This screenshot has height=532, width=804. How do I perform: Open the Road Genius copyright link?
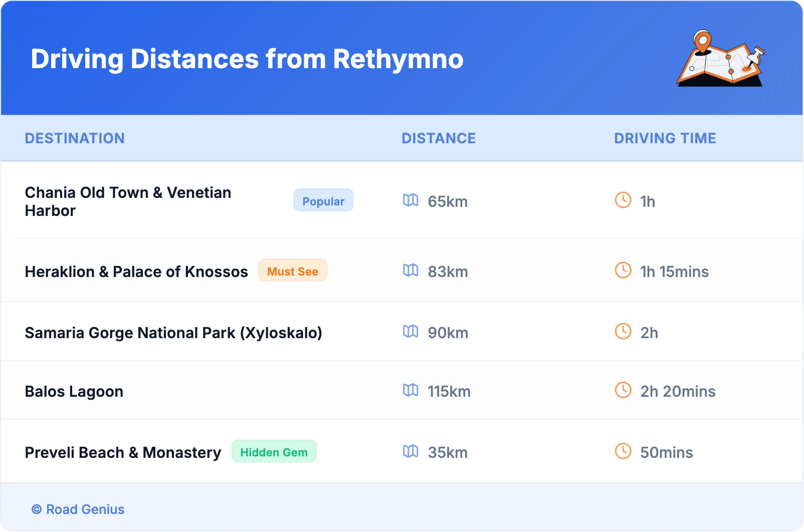78,509
